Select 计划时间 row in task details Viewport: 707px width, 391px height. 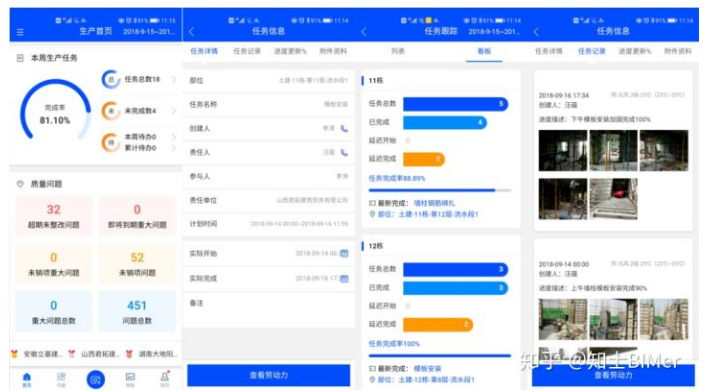(x=269, y=224)
